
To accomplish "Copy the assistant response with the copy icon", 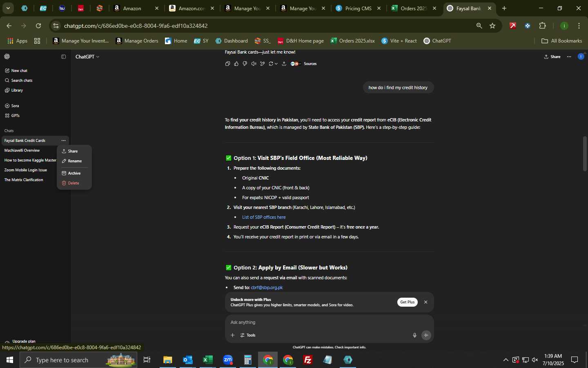I will 227,64.
